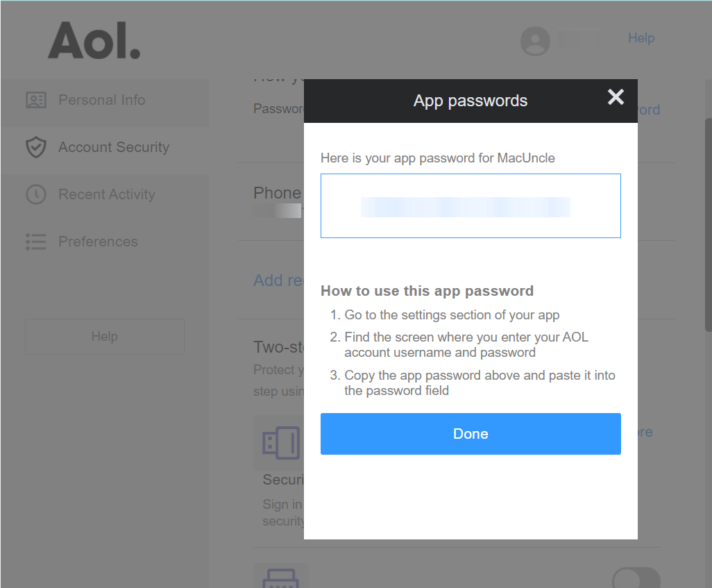The image size is (712, 588).
Task: Open the profile avatar icon
Action: coord(535,41)
